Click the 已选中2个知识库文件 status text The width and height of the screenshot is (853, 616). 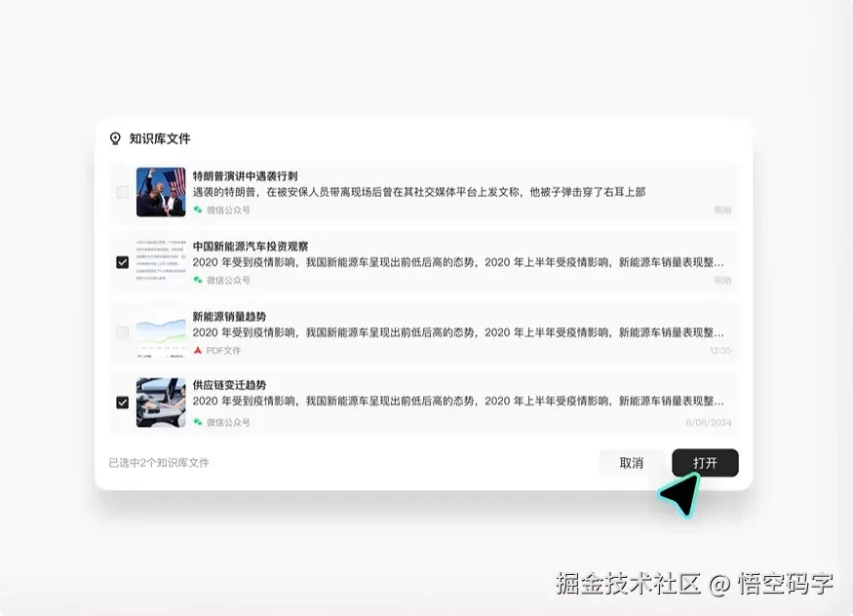pos(164,462)
